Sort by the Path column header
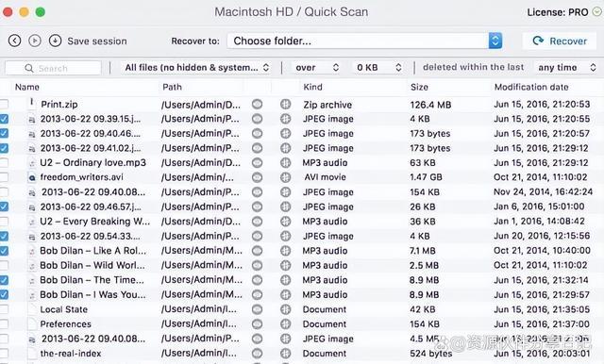The width and height of the screenshot is (604, 364). point(172,87)
